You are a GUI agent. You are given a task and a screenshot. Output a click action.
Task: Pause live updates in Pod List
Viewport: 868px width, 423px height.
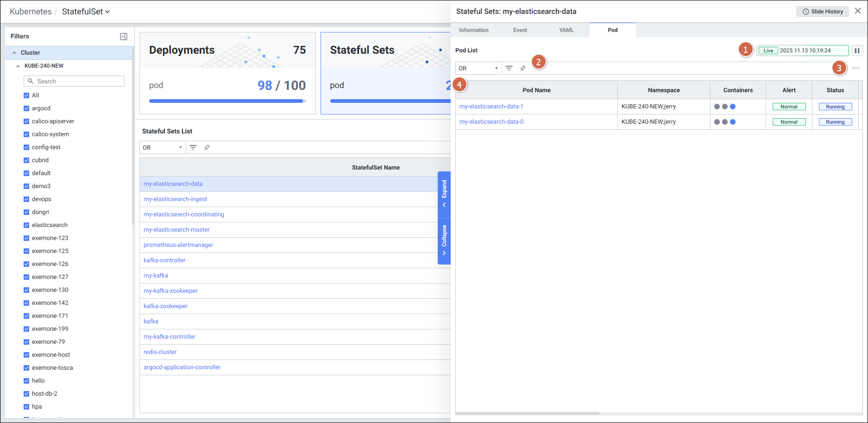click(857, 51)
